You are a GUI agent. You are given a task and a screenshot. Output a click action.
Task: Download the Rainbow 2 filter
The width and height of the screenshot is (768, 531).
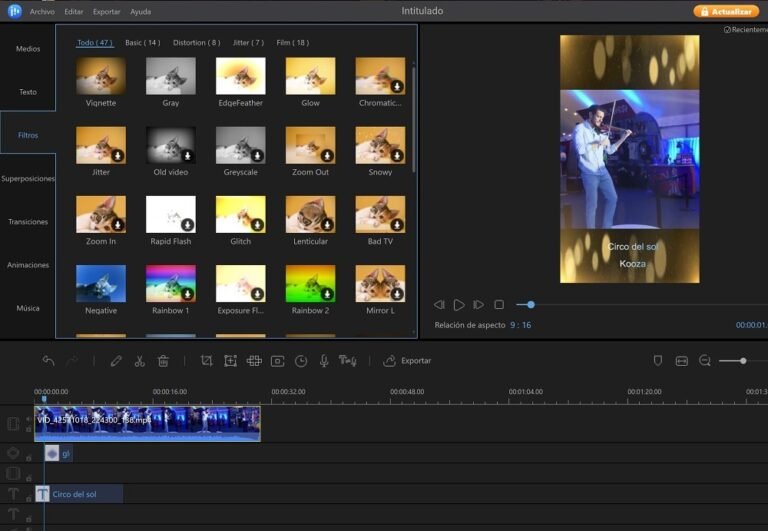327,293
